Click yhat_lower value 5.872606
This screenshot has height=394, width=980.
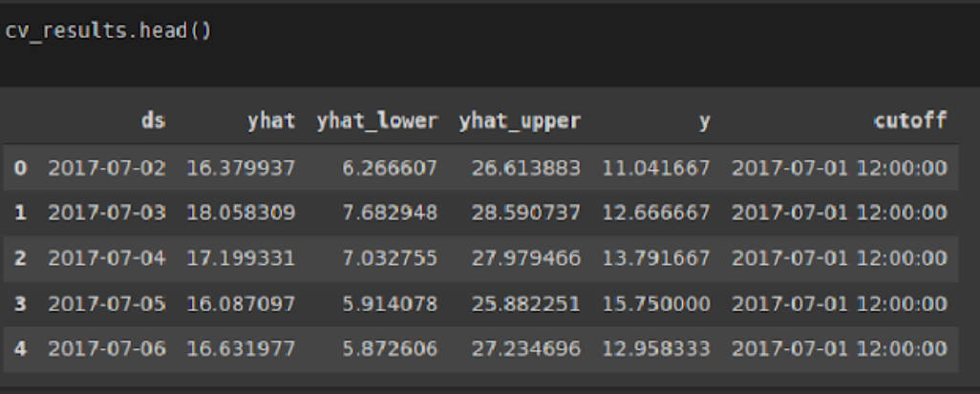tap(390, 348)
